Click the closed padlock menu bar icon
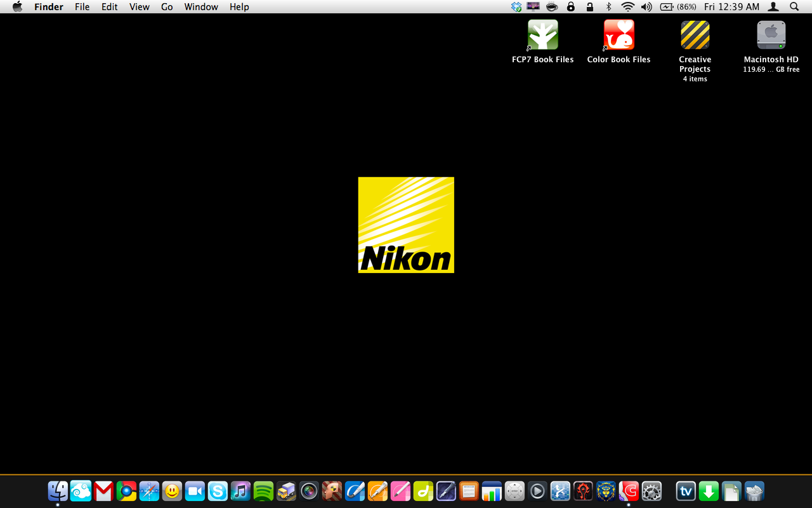This screenshot has width=812, height=508. coord(571,6)
